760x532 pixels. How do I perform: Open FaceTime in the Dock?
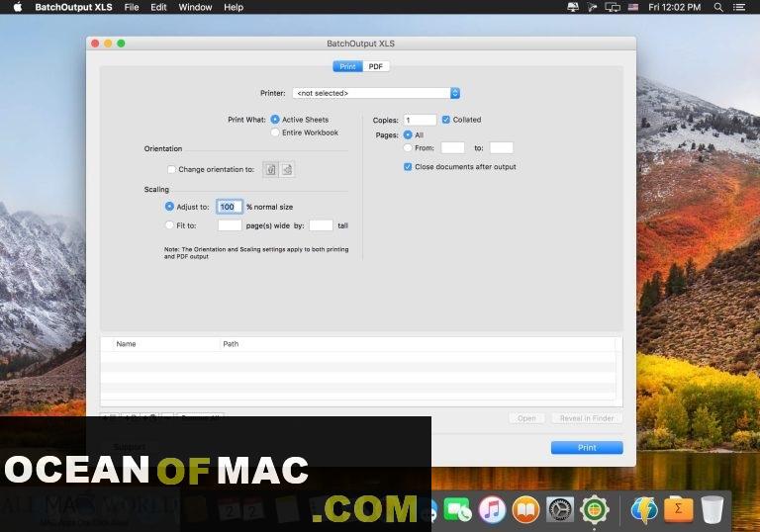point(457,509)
